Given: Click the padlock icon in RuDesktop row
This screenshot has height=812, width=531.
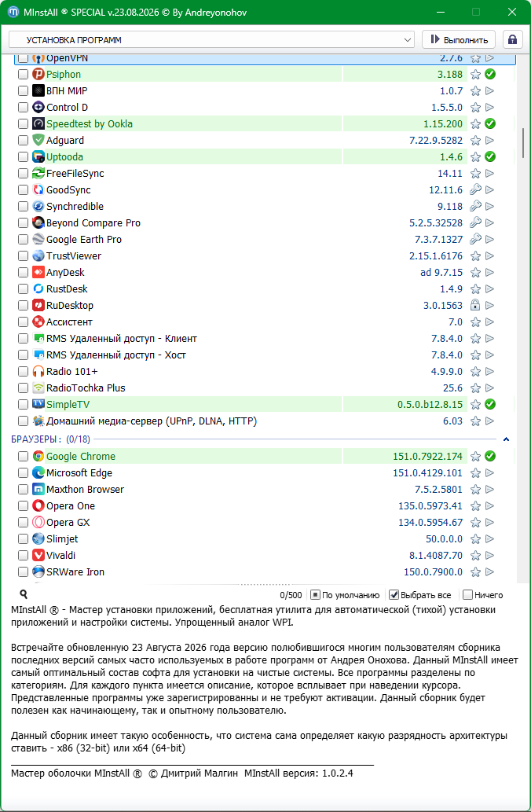Looking at the screenshot, I should pyautogui.click(x=476, y=306).
